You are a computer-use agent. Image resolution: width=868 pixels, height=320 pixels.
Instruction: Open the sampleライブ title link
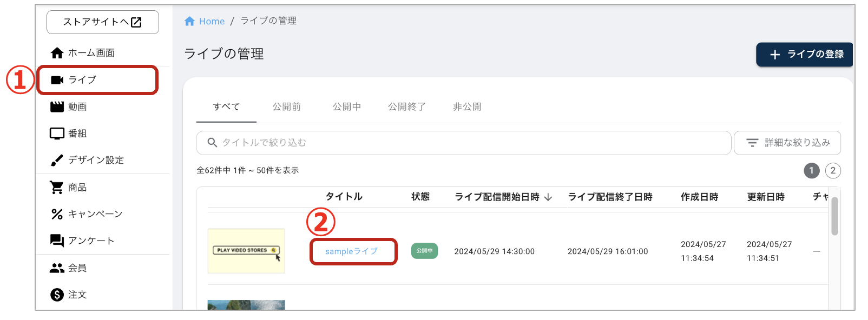[x=351, y=251]
